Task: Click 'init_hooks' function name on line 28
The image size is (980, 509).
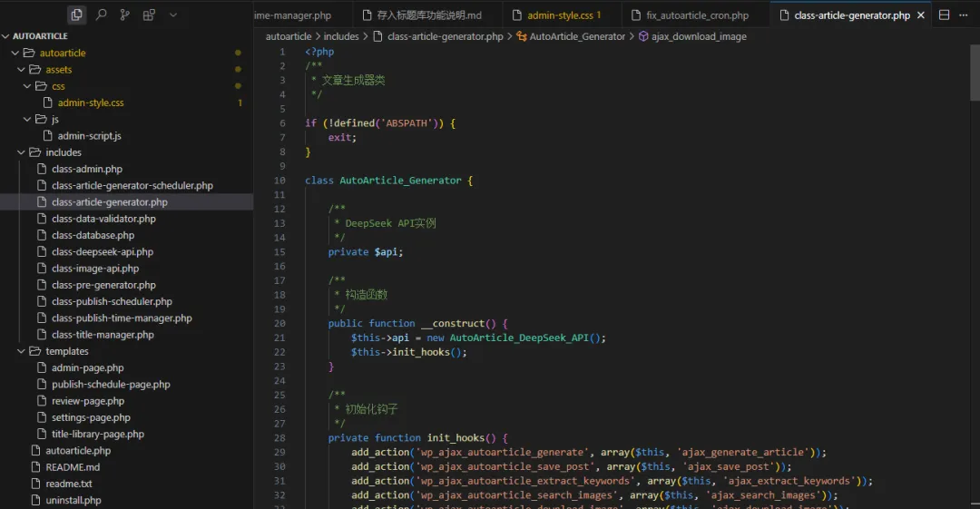Action: 455,437
